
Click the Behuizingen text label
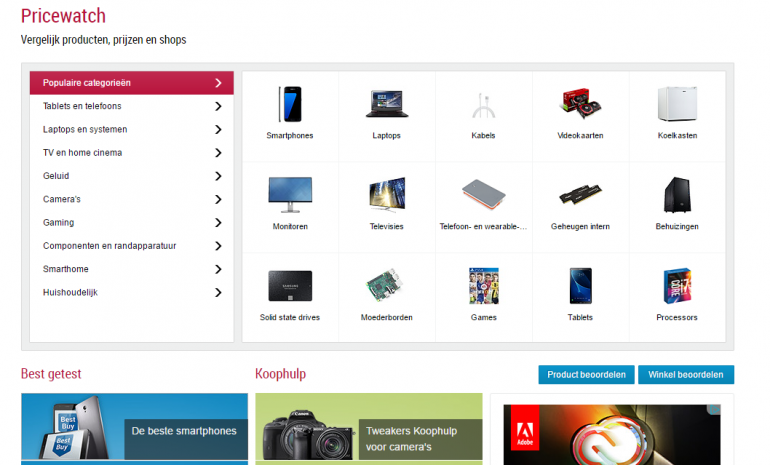click(x=677, y=226)
